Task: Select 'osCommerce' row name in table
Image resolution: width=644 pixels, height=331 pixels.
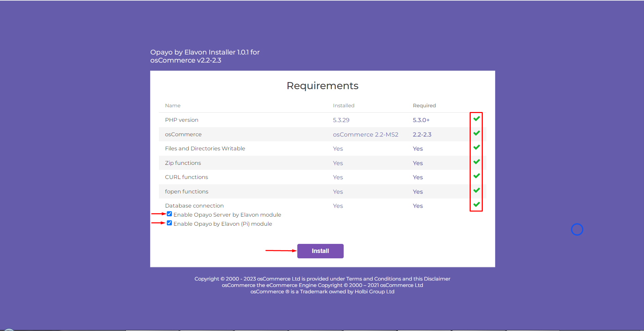Action: (x=183, y=135)
